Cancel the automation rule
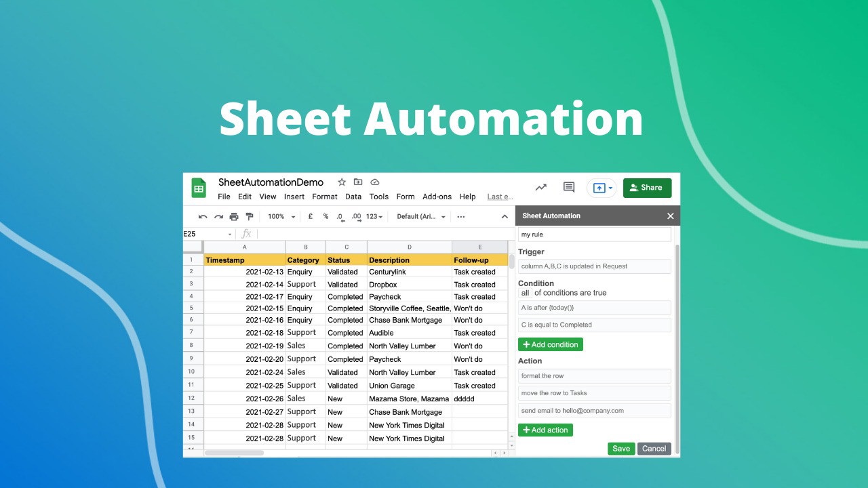 coord(654,448)
